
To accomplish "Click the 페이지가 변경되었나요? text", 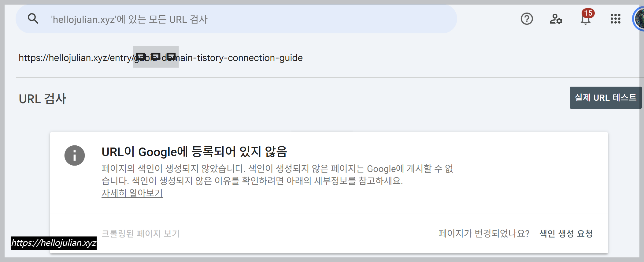I will (484, 234).
